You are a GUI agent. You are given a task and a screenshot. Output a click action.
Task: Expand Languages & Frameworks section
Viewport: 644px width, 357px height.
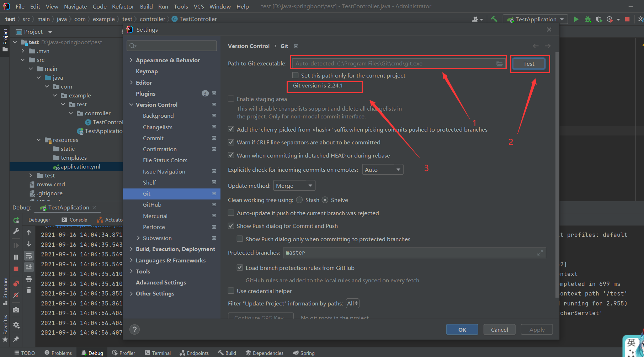tap(131, 260)
